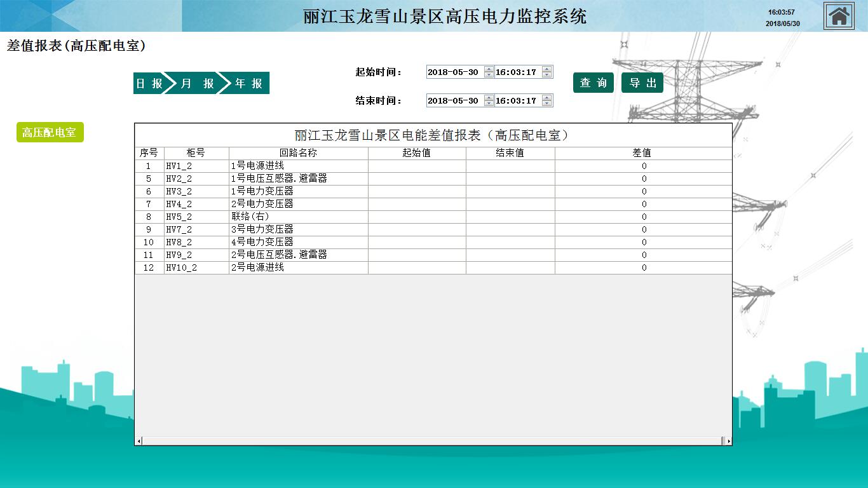
Task: Click the 回路名称 column header
Action: [298, 153]
